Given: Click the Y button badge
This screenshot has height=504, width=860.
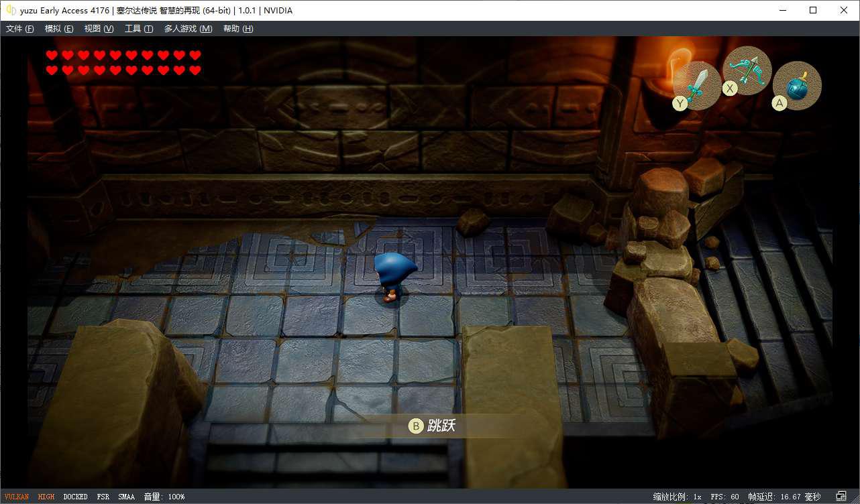Looking at the screenshot, I should [x=681, y=103].
